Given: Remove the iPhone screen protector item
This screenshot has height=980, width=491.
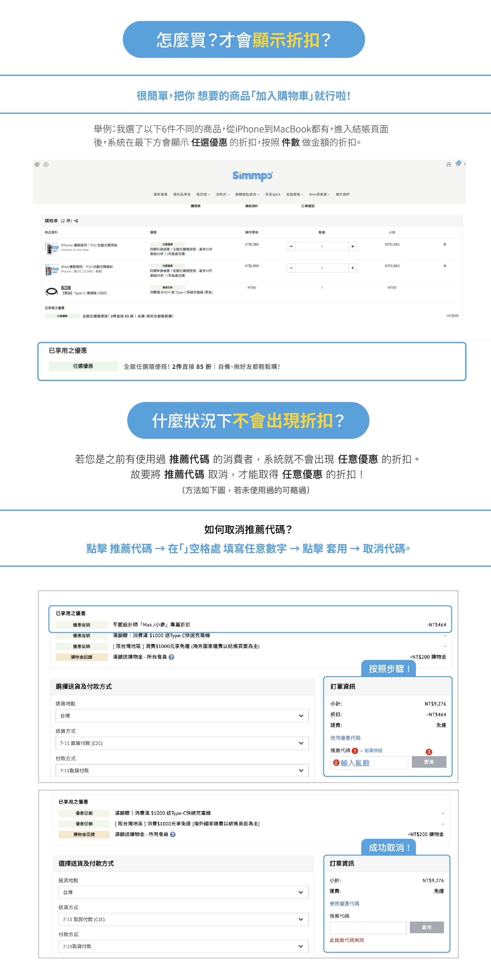Looking at the screenshot, I should (444, 244).
